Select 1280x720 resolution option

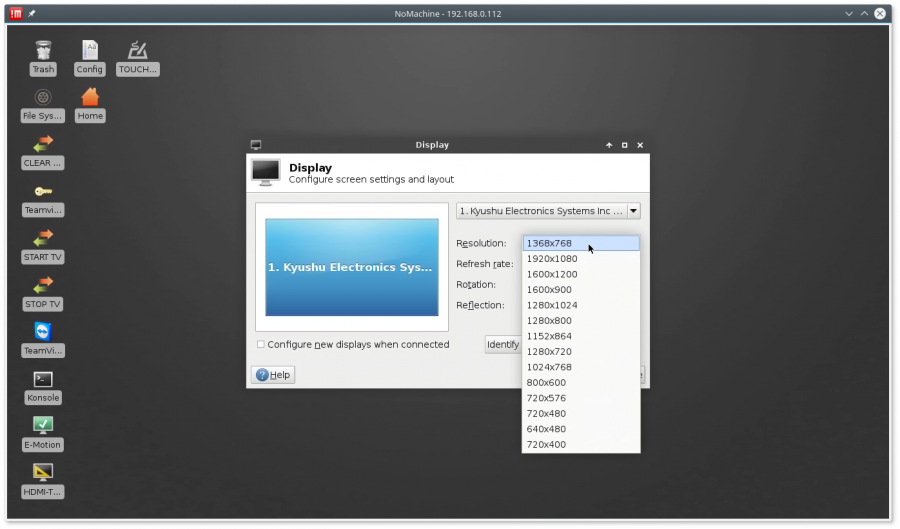(549, 352)
